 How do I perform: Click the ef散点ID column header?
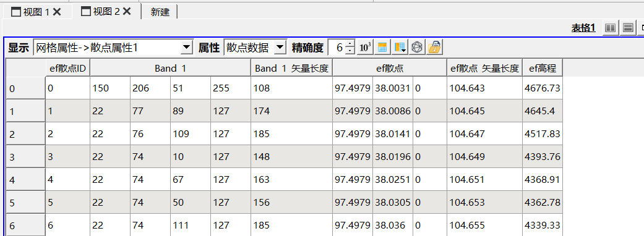68,69
